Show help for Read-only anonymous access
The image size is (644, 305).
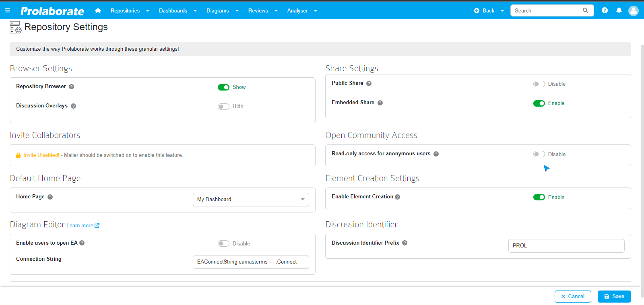click(436, 154)
